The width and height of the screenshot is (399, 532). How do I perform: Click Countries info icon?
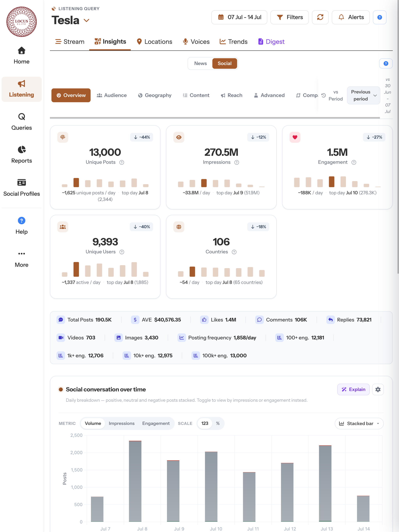tap(234, 252)
